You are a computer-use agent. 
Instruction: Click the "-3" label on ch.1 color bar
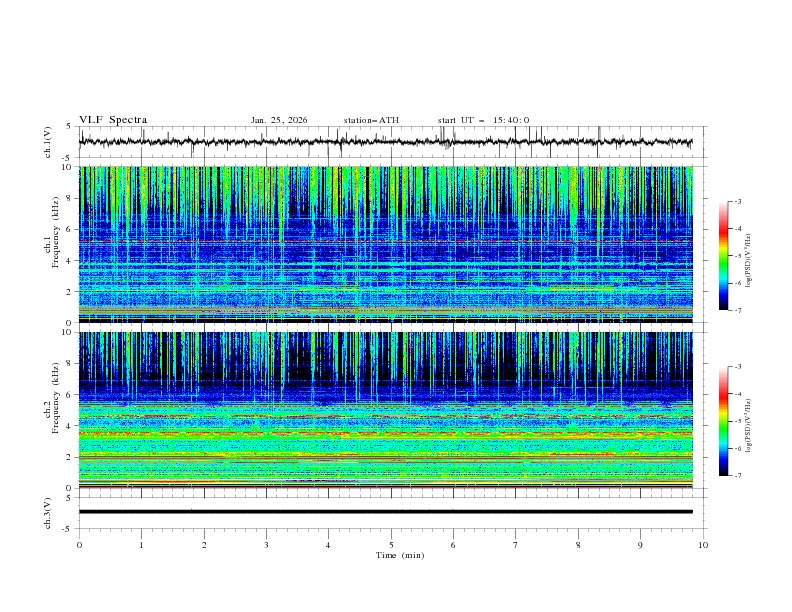pos(738,201)
